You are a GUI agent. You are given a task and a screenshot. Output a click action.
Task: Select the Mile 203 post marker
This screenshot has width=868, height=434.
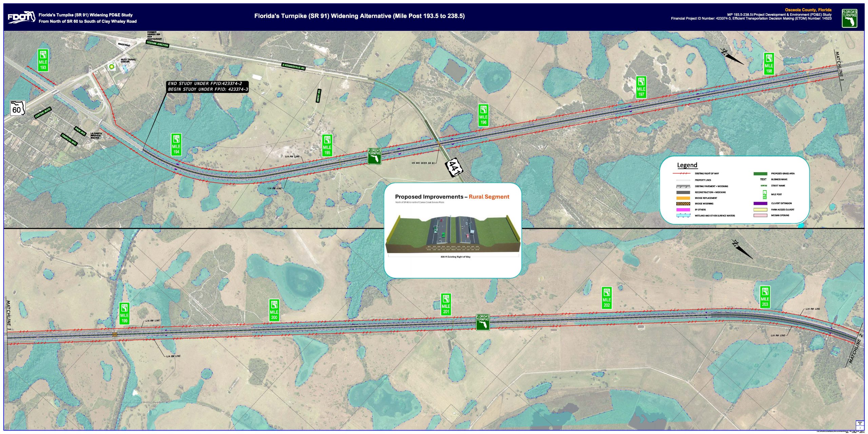pyautogui.click(x=765, y=297)
